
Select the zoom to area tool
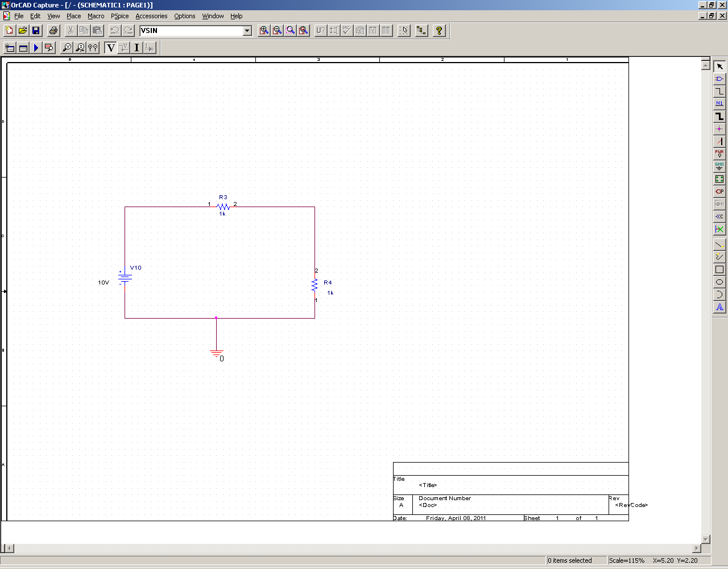[291, 31]
